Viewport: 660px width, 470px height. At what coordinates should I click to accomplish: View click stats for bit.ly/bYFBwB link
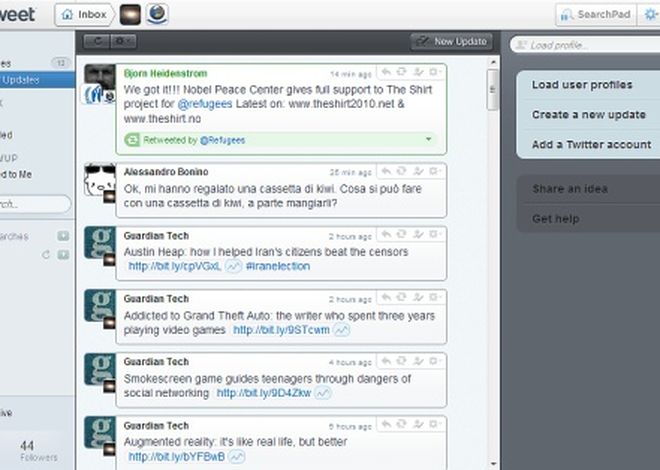tap(237, 457)
